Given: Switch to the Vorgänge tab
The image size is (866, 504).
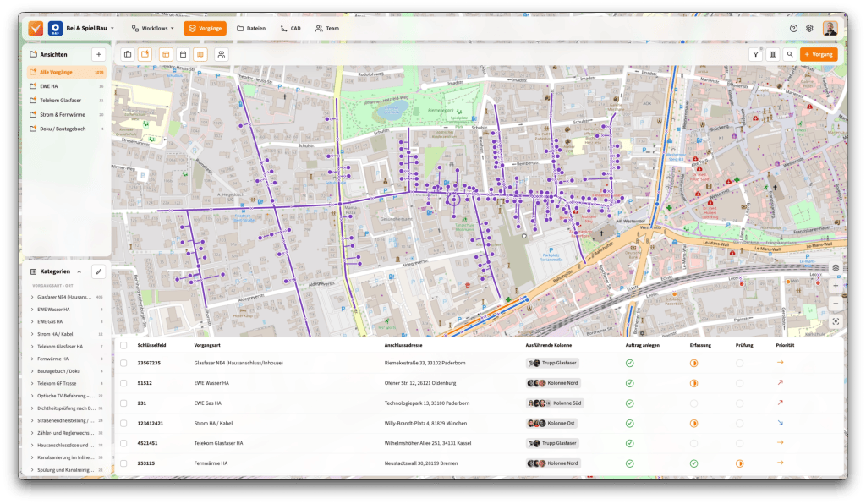Looking at the screenshot, I should point(205,28).
